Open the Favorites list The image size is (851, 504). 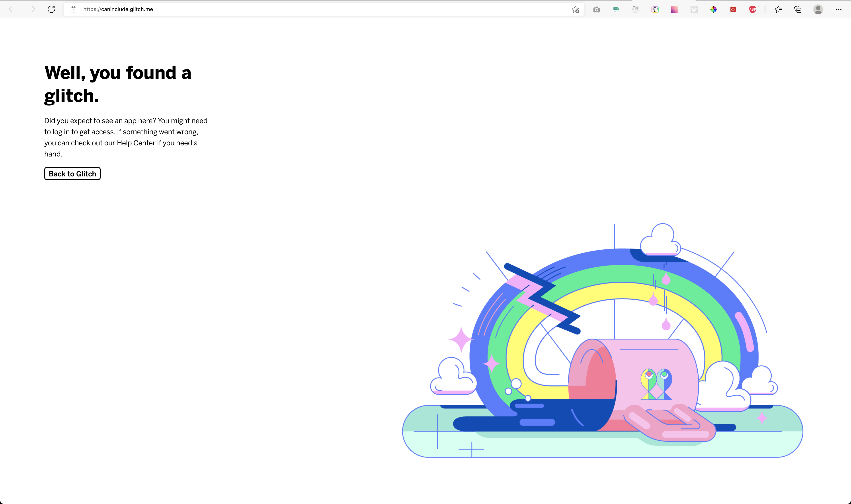(778, 9)
